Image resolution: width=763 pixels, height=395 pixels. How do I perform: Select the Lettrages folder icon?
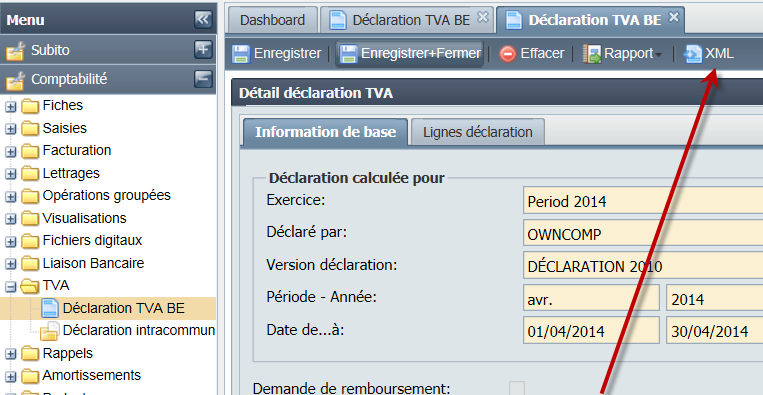[x=30, y=174]
